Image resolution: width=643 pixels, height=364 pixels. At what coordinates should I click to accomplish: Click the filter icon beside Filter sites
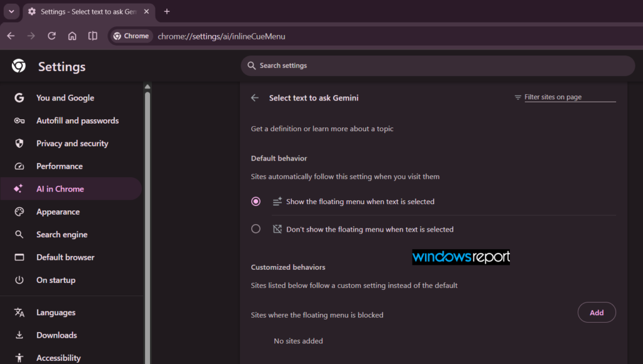point(518,97)
